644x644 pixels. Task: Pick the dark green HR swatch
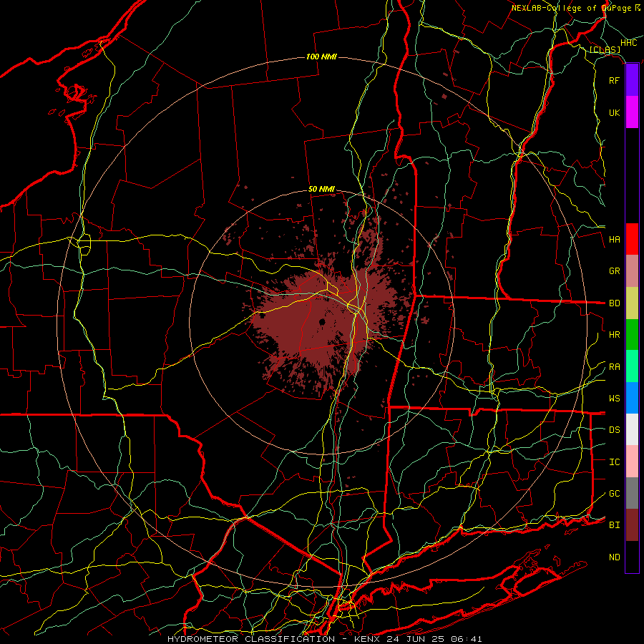(632, 335)
